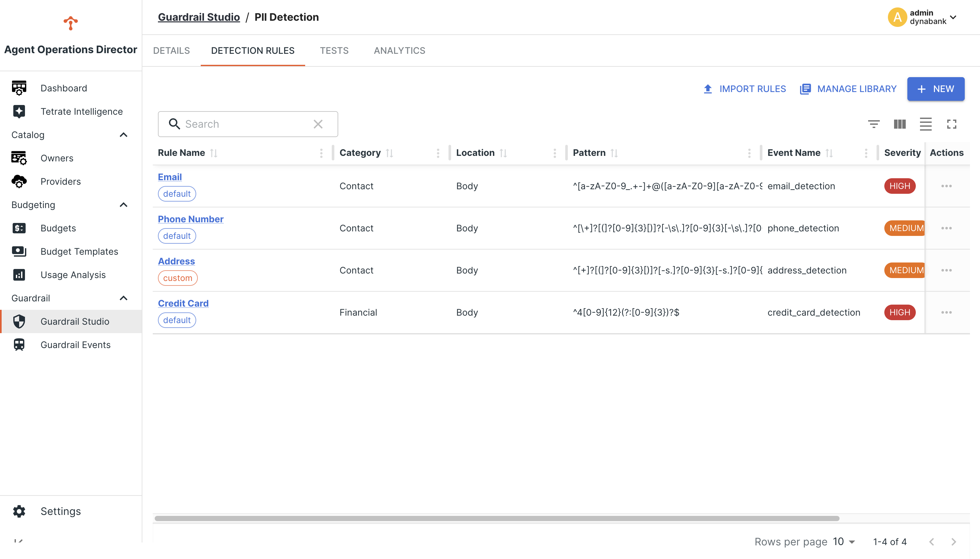Collapse the Guardrail section
980x559 pixels.
click(x=123, y=298)
